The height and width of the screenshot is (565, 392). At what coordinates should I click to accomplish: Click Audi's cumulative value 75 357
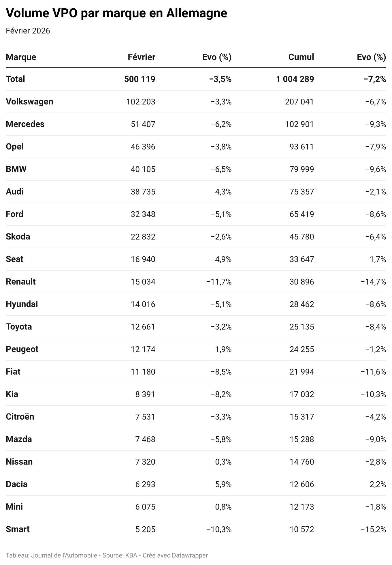(x=301, y=192)
